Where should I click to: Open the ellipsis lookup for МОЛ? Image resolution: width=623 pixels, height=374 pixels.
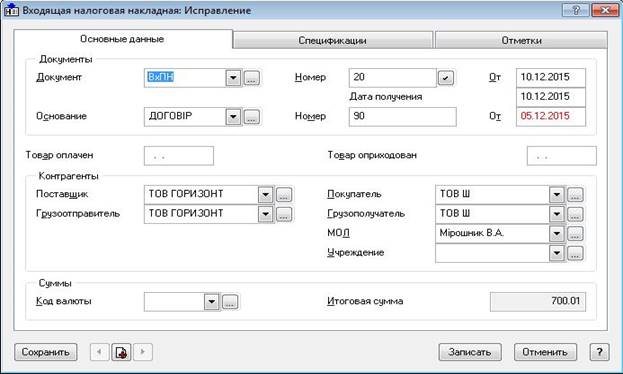click(575, 234)
